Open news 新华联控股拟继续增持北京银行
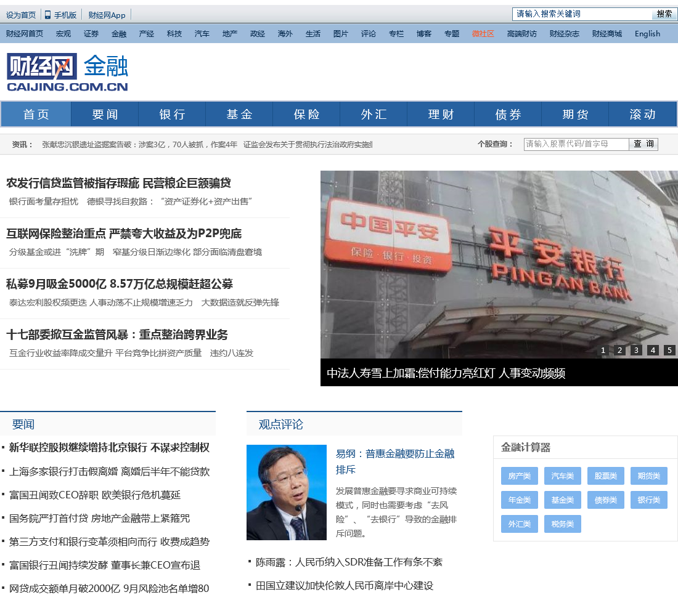Image resolution: width=678 pixels, height=616 pixels. 109,448
